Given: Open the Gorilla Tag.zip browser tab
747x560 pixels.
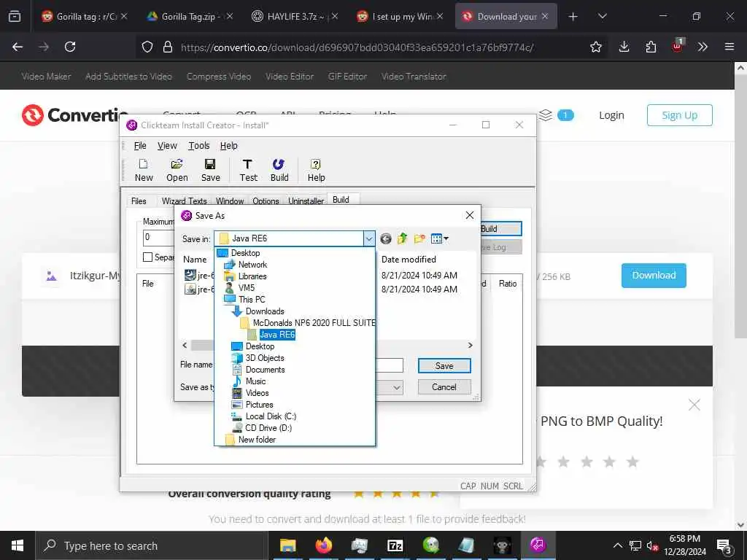Looking at the screenshot, I should point(190,16).
